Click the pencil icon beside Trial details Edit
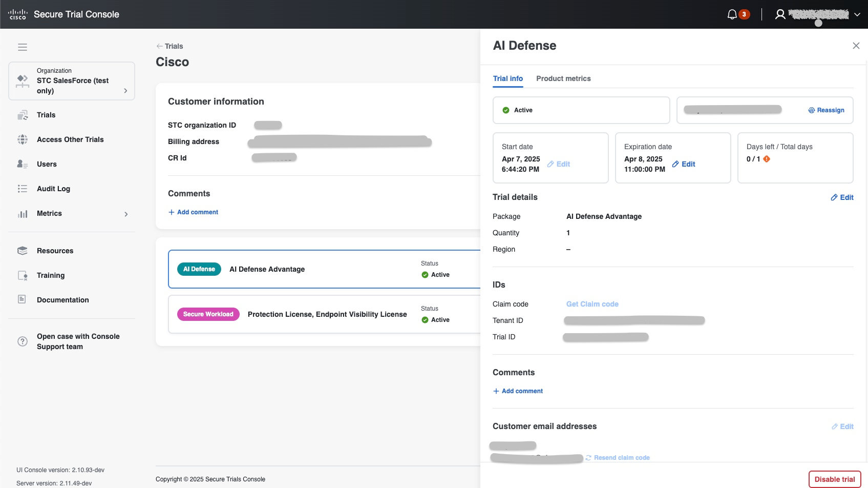This screenshot has width=868, height=488. (x=834, y=197)
